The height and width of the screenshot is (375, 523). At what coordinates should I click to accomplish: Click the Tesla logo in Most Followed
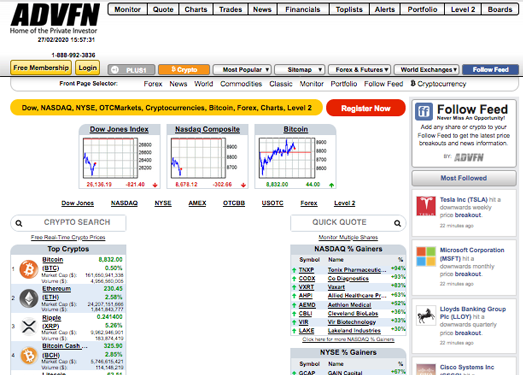(426, 206)
